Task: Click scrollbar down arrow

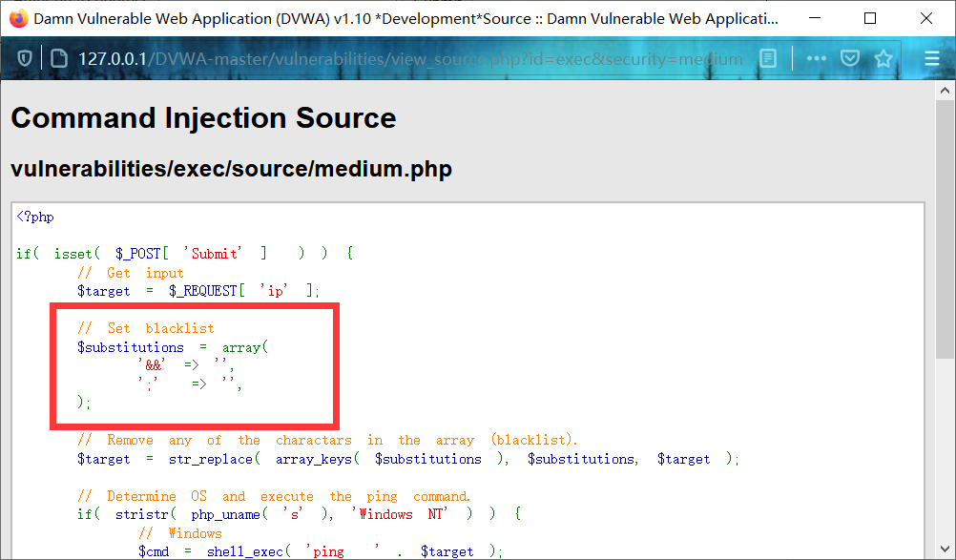Action: (945, 550)
